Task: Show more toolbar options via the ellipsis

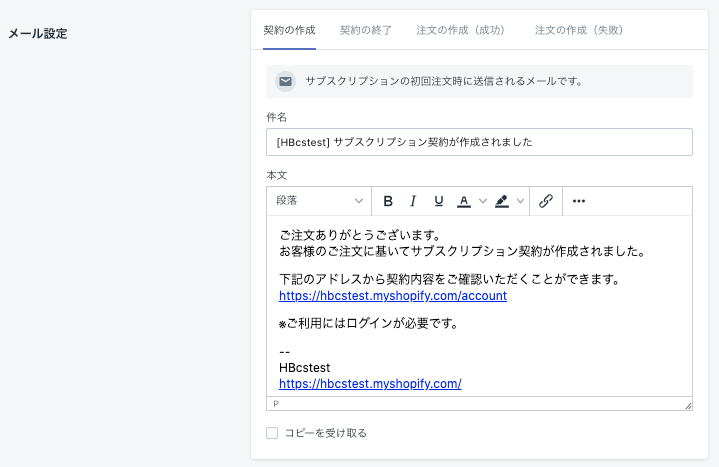Action: pos(579,201)
